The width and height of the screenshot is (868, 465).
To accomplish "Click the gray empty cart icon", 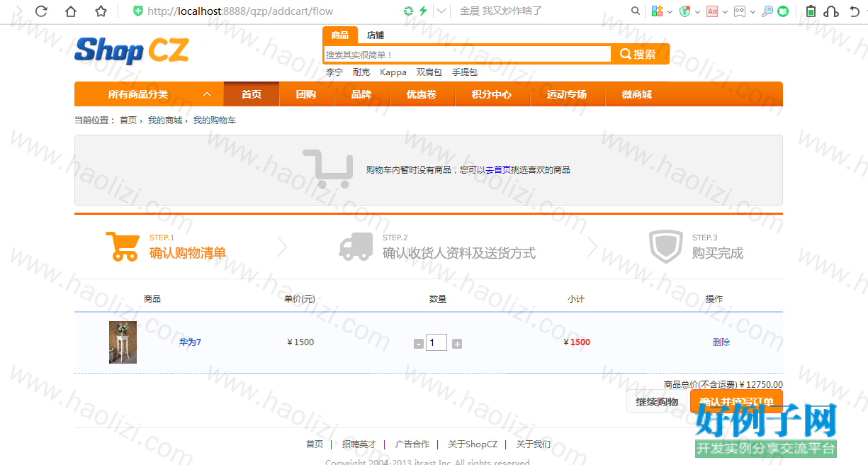I will (x=327, y=169).
